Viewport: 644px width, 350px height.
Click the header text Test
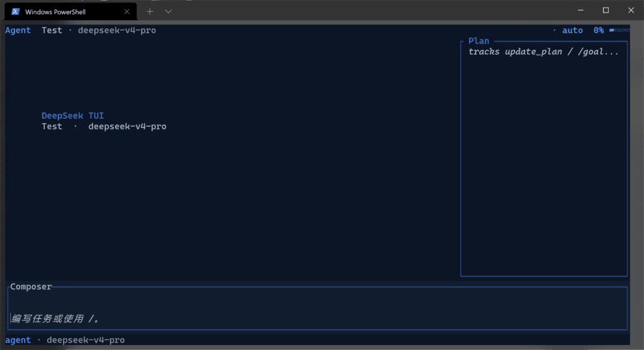[x=52, y=30]
